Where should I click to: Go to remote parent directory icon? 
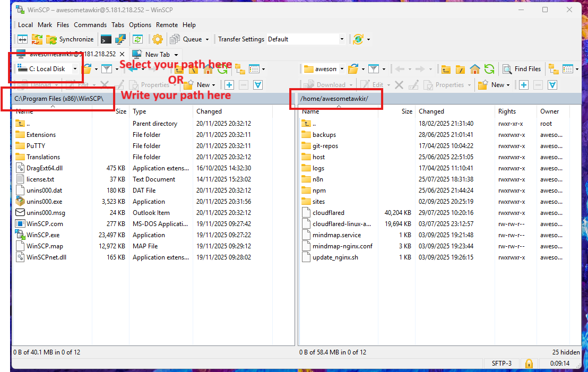446,69
